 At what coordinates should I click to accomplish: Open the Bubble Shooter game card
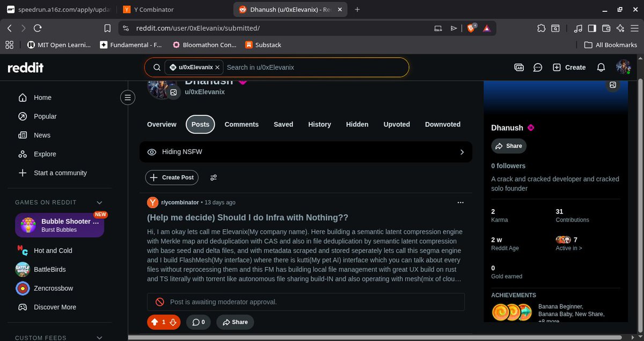click(x=60, y=225)
